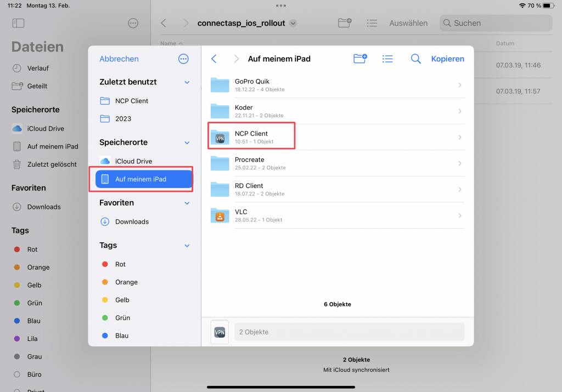Collapse the Speicherorte section in dialog

(187, 143)
